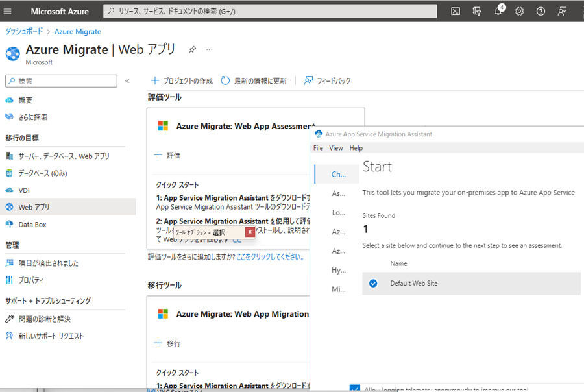Click the global resource search field
This screenshot has height=392, width=584.
[270, 11]
